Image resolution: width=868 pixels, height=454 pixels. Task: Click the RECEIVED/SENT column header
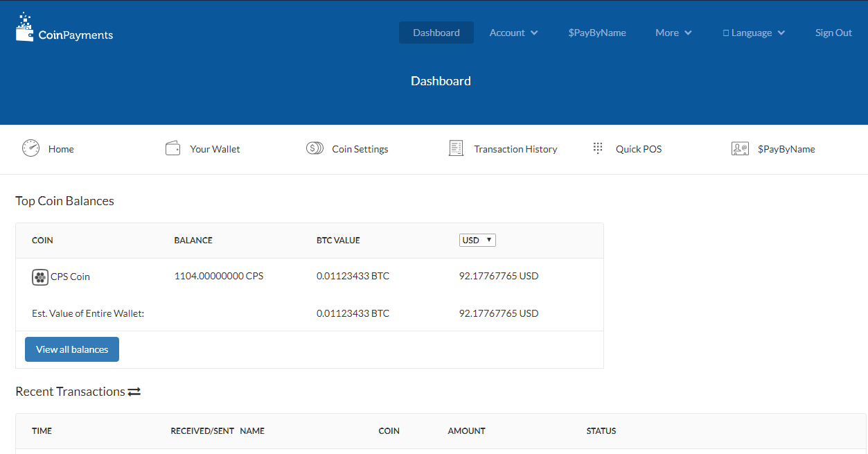pos(202,431)
